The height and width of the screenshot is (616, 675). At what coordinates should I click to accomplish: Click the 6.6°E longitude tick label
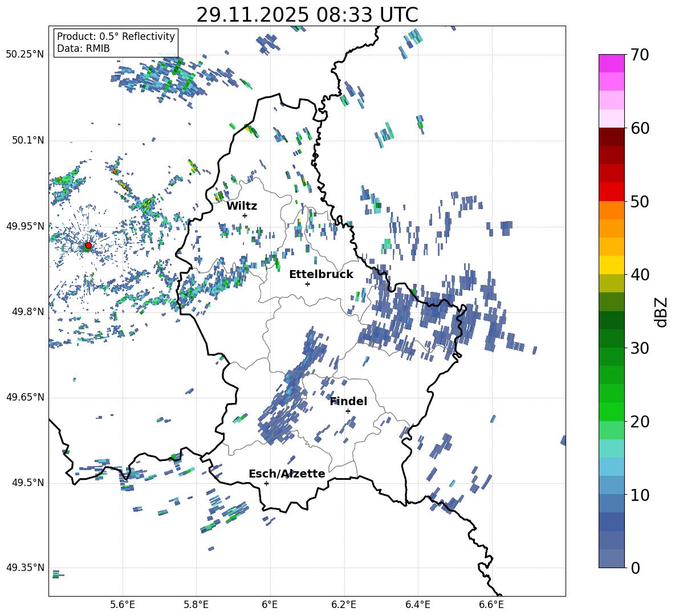(x=491, y=605)
